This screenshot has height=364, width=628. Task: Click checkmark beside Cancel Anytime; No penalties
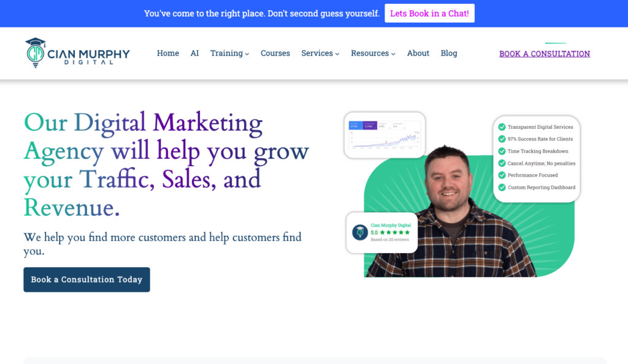coord(502,163)
